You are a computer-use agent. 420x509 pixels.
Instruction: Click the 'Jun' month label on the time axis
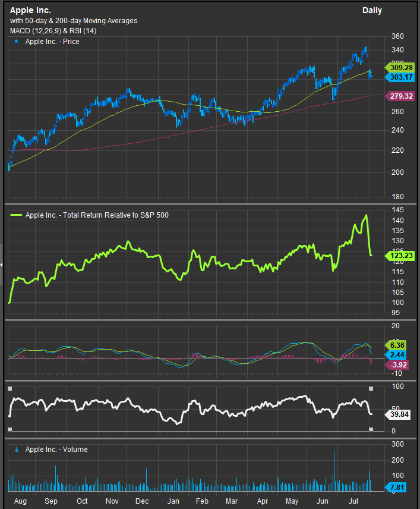coord(323,501)
